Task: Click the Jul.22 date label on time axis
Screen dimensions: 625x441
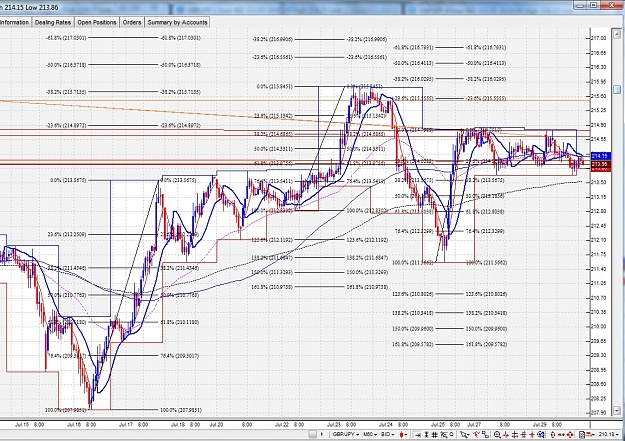Action: (x=282, y=425)
